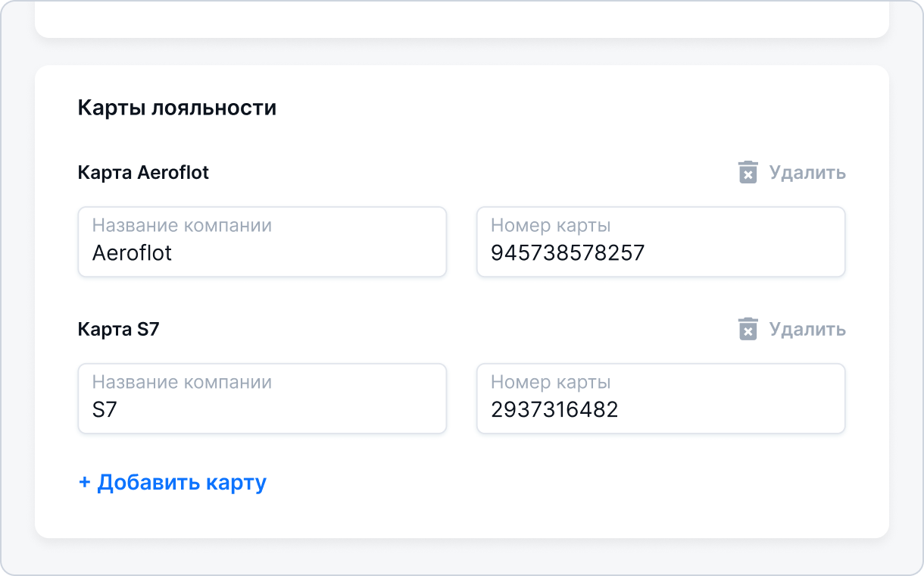Delete Aeroflot card via Удалить text
Image resolution: width=924 pixels, height=576 pixels.
[x=807, y=173]
